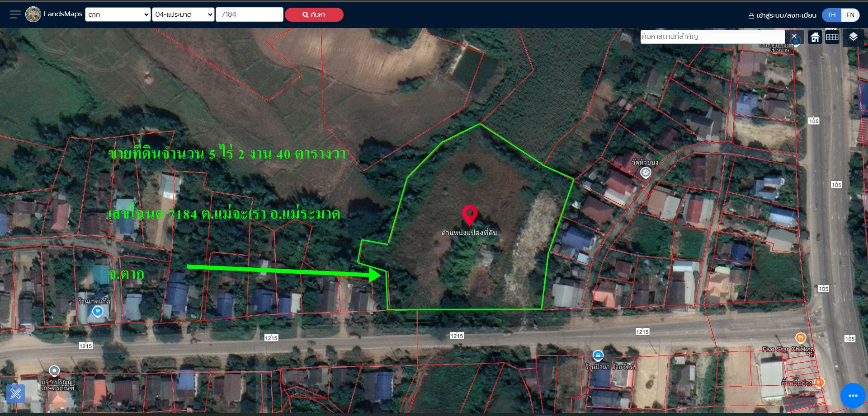The image size is (868, 416).
Task: Click the Wat Huai Bong temple marker
Action: (646, 172)
